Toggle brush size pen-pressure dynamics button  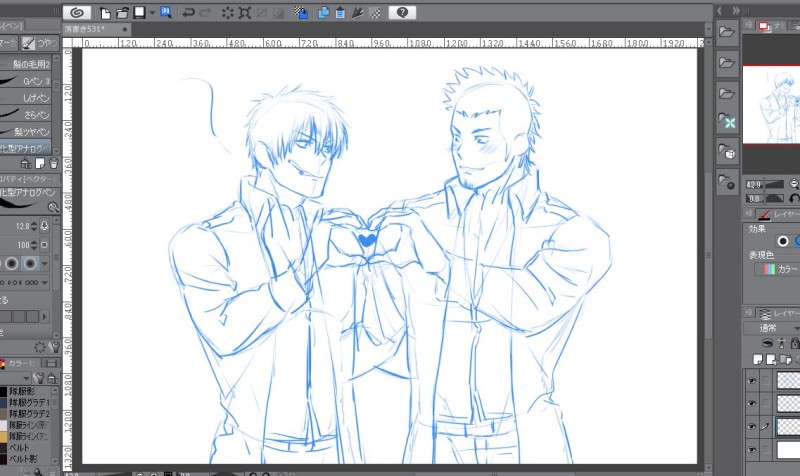pos(44,226)
